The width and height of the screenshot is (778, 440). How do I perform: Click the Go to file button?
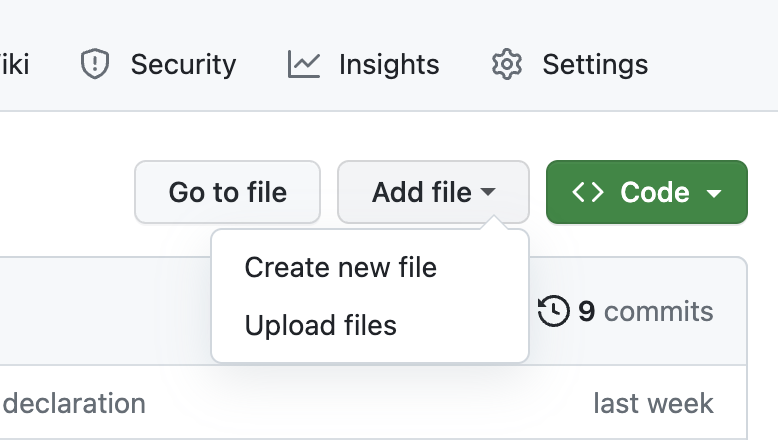pos(227,192)
